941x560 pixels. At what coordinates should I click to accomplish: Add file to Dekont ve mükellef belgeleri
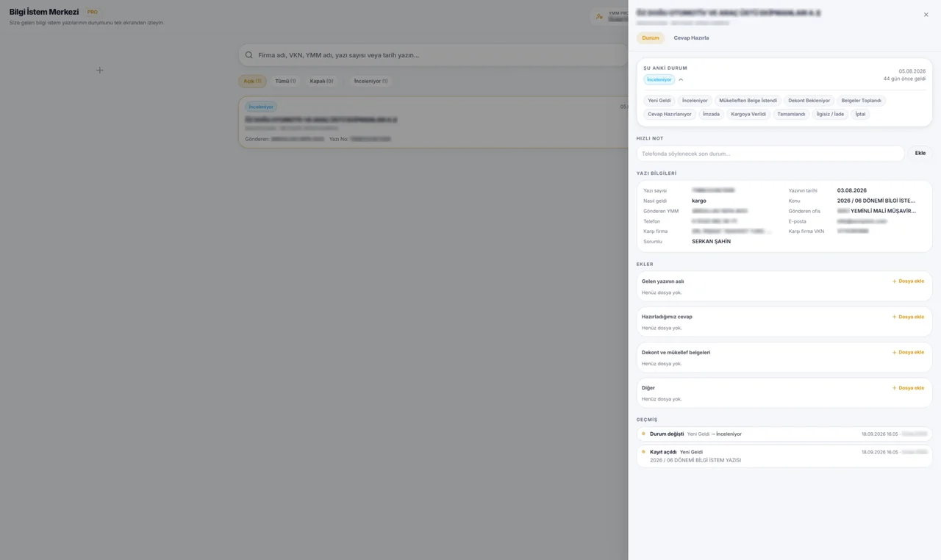908,353
